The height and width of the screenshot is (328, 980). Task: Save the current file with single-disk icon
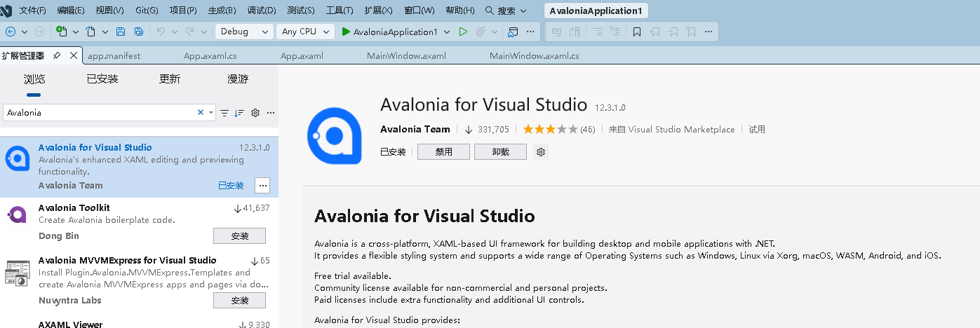point(121,32)
